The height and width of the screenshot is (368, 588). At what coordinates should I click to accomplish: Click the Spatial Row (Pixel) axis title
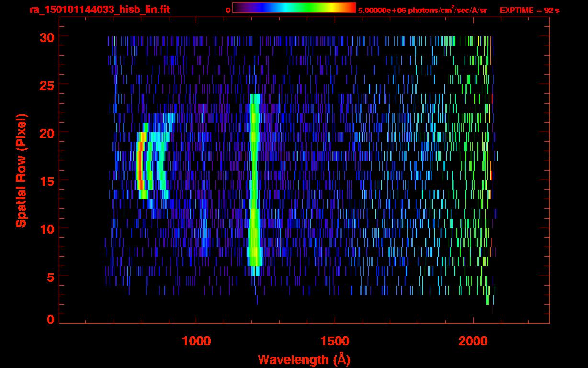click(x=21, y=170)
